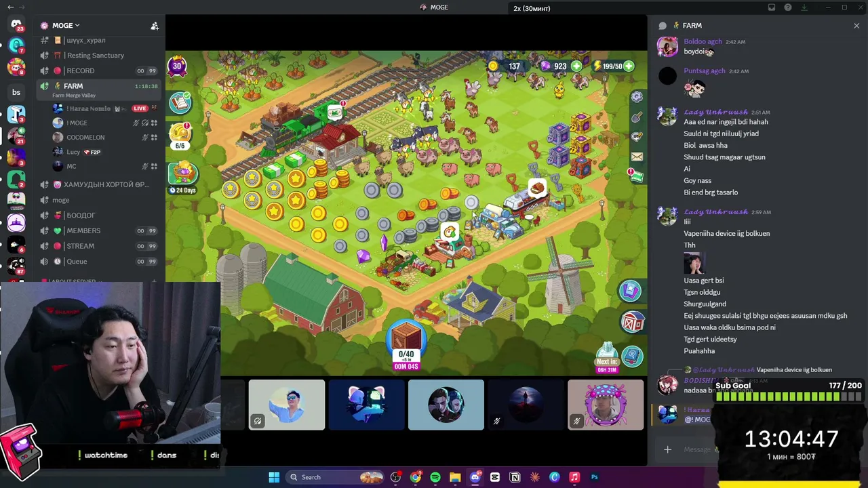
Task: Join the MEMBERS voice channel
Action: tap(100, 230)
